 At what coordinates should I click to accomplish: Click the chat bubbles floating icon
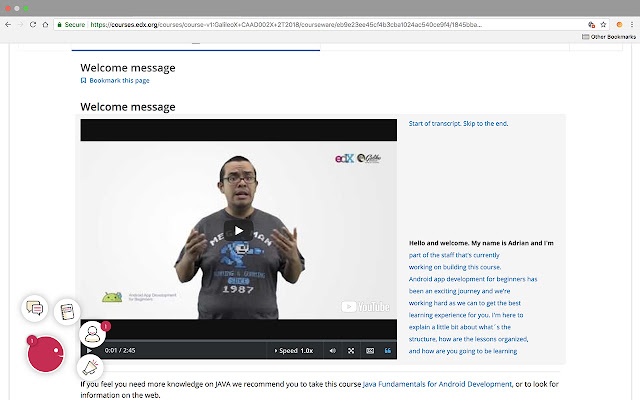(x=35, y=308)
